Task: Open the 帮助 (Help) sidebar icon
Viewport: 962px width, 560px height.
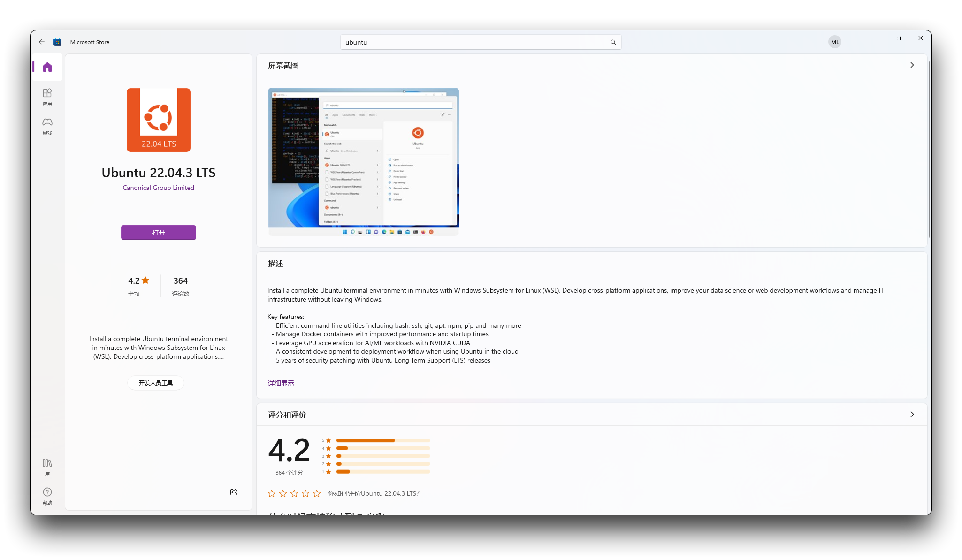Action: [x=47, y=496]
